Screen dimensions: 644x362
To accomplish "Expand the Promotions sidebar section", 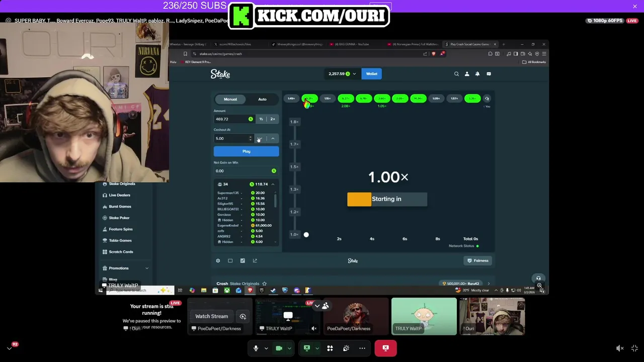I will click(x=147, y=268).
